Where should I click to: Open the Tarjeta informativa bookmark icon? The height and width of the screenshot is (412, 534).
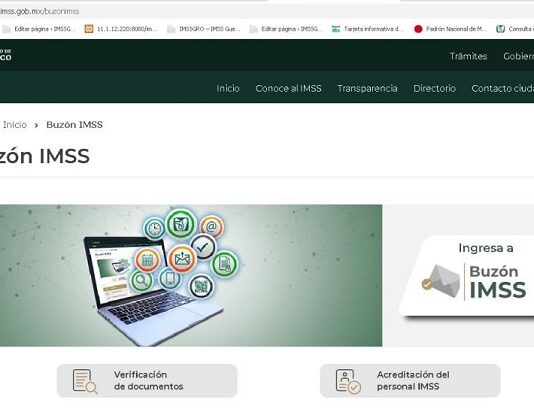pos(336,29)
